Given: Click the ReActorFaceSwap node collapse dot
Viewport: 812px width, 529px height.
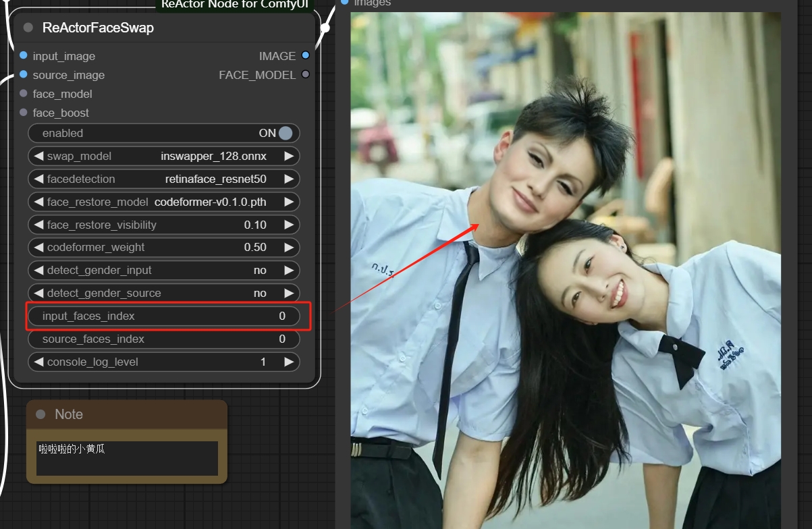Looking at the screenshot, I should click(28, 28).
